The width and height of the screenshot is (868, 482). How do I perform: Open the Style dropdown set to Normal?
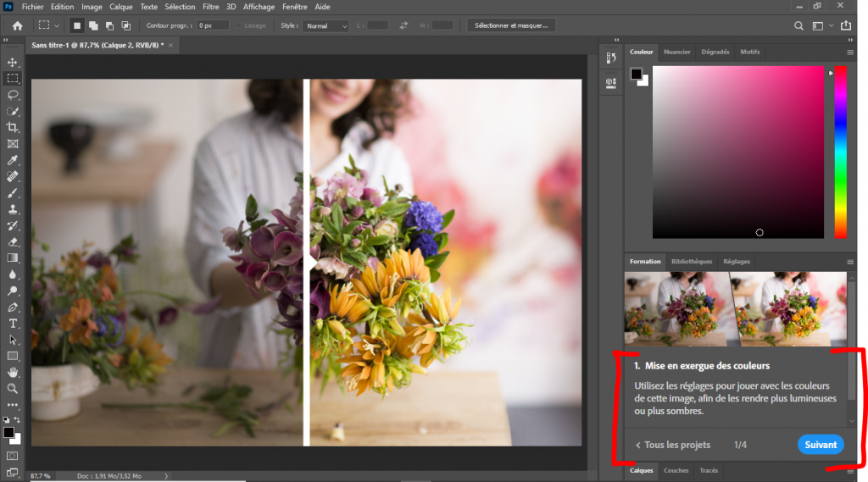(326, 26)
